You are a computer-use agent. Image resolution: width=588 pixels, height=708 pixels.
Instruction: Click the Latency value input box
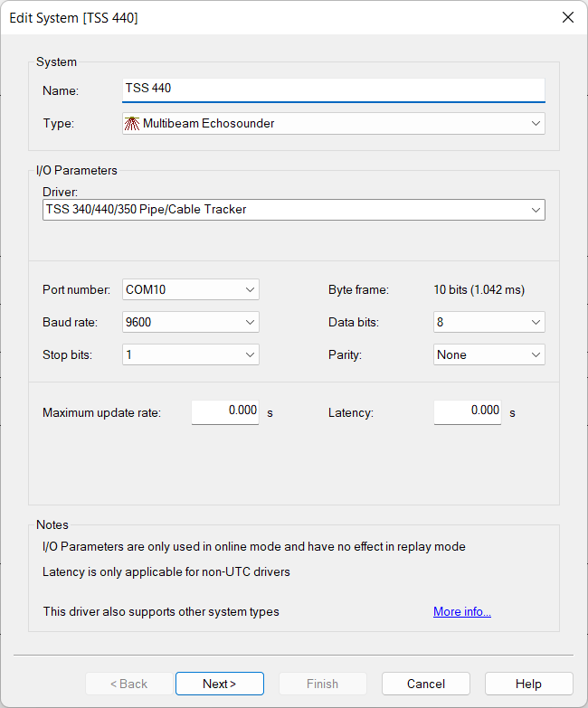(x=468, y=411)
